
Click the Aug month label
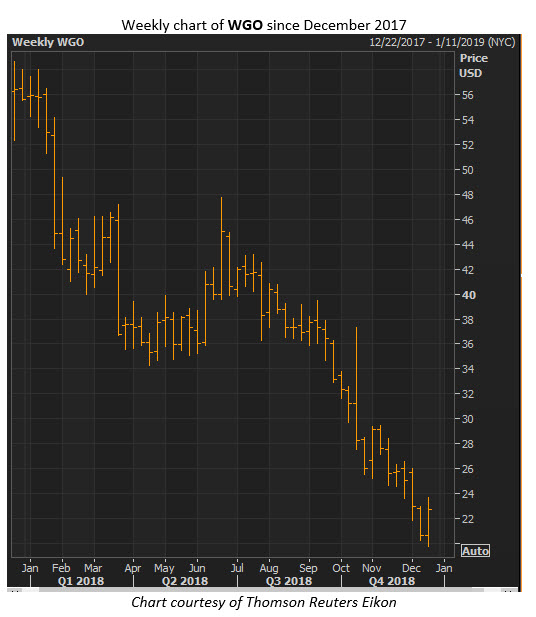click(269, 569)
